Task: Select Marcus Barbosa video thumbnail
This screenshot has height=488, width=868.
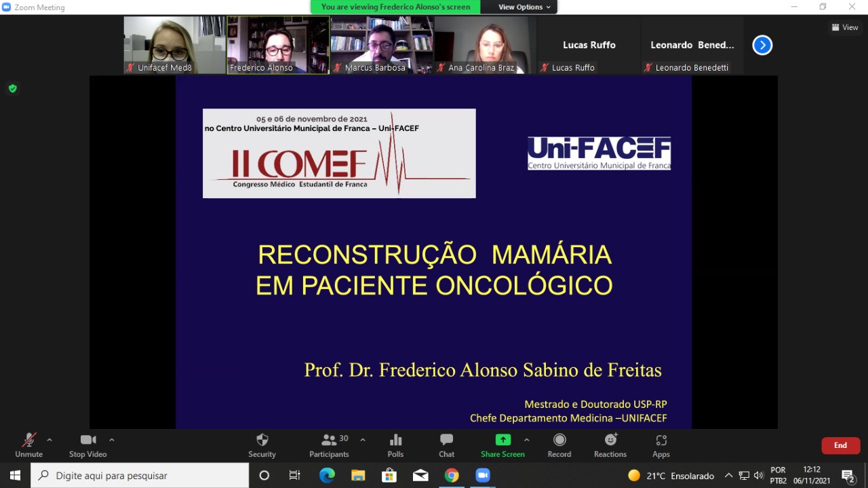Action: (x=382, y=45)
